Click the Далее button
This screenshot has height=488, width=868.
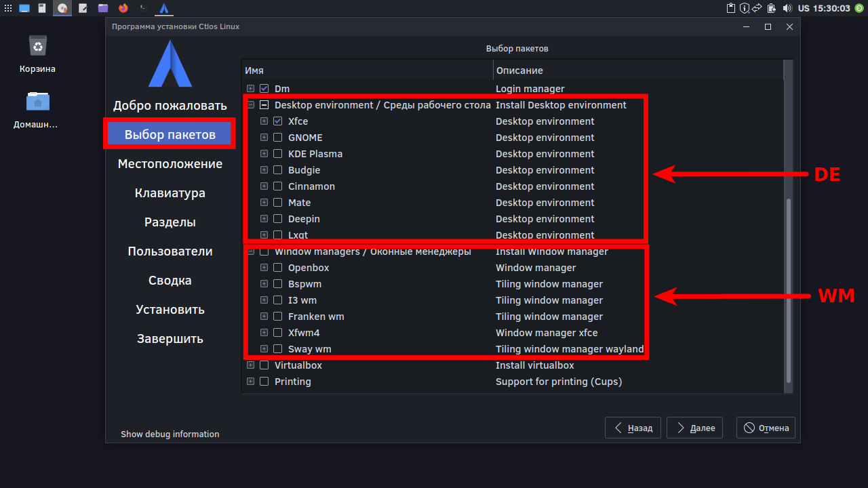click(694, 428)
